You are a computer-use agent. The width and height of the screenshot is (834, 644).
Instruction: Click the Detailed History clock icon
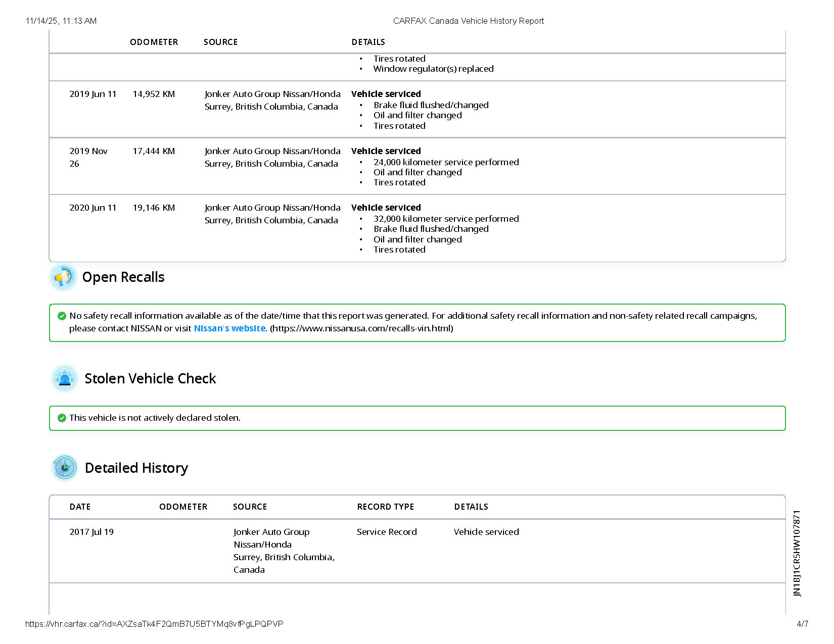[65, 468]
